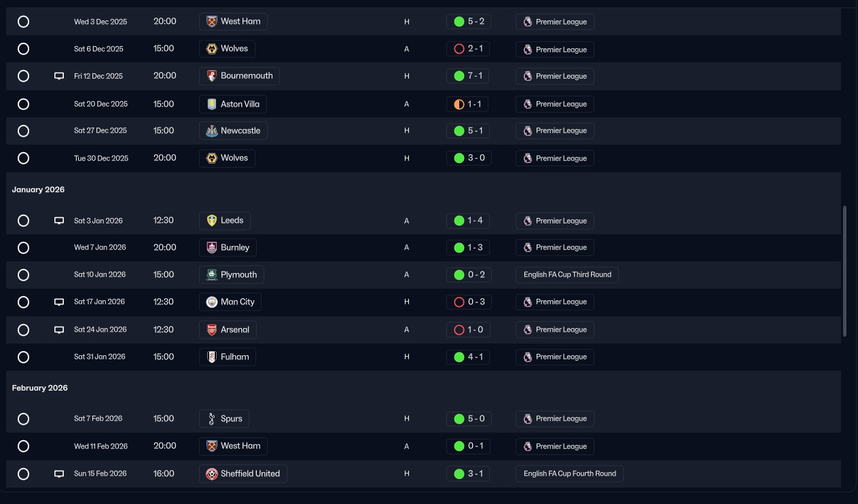
Task: Click the vertical scrollbar thumb
Action: click(x=844, y=271)
